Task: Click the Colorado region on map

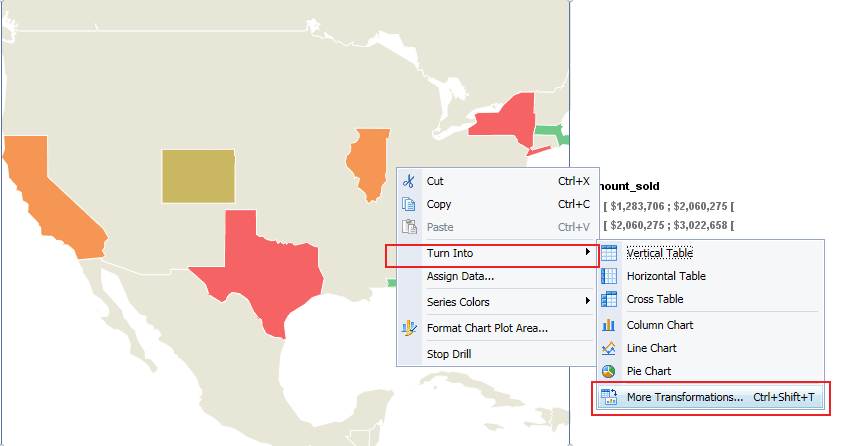Action: [198, 176]
